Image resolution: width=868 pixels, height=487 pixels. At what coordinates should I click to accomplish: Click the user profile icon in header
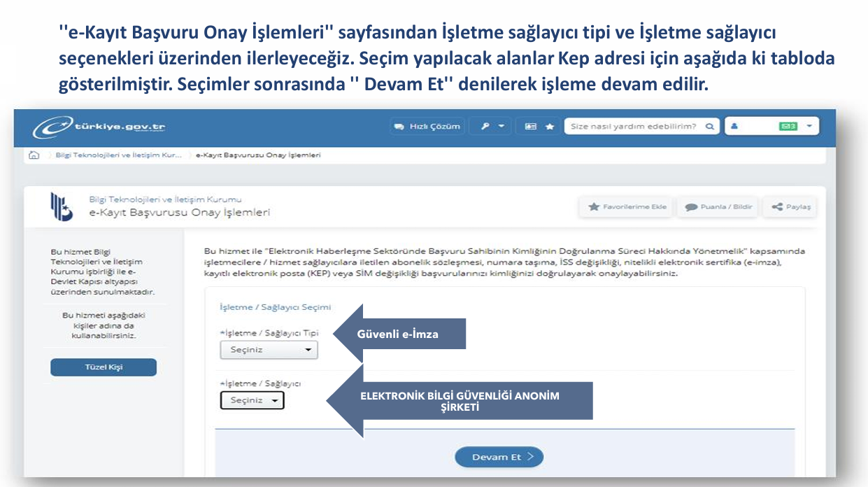(x=734, y=127)
